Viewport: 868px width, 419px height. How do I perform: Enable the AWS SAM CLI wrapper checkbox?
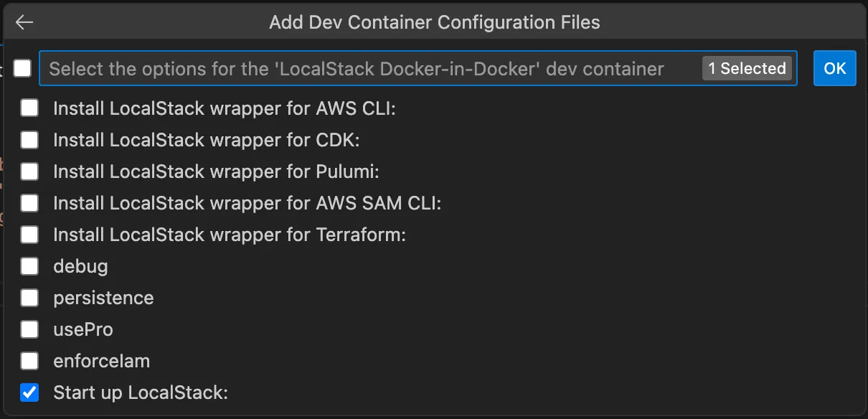coord(29,203)
